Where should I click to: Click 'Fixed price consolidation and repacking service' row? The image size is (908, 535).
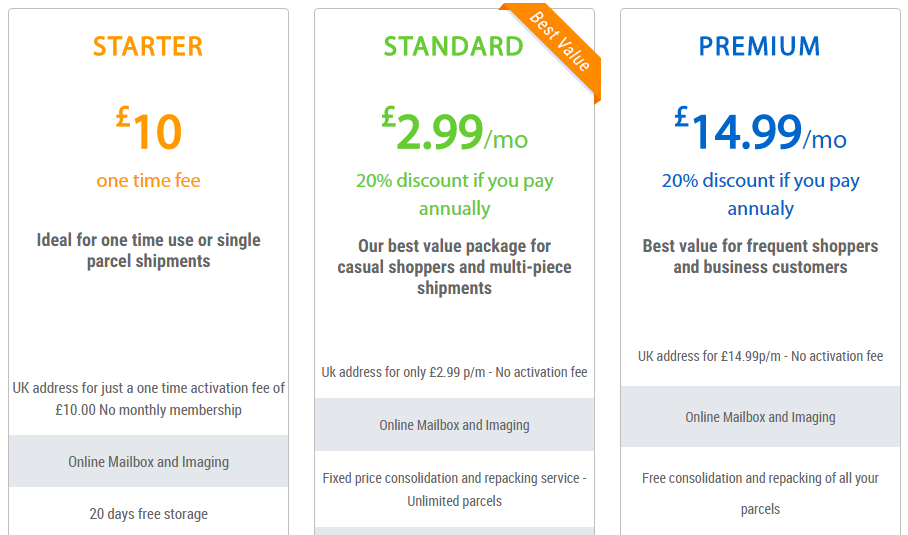click(454, 489)
